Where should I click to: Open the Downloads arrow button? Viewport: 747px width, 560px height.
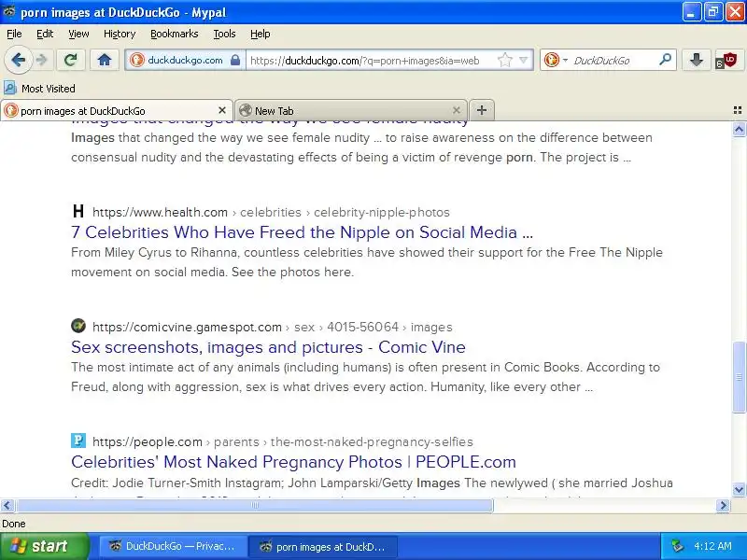coord(696,60)
